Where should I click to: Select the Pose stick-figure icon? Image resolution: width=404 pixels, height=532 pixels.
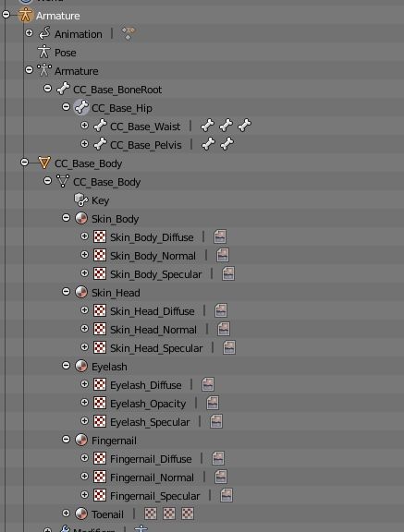point(43,52)
